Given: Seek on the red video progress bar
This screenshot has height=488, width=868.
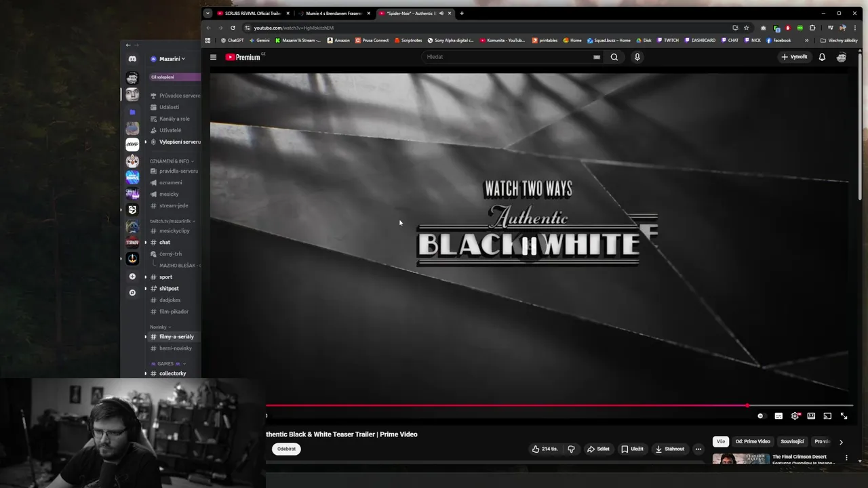Looking at the screenshot, I should 507,406.
